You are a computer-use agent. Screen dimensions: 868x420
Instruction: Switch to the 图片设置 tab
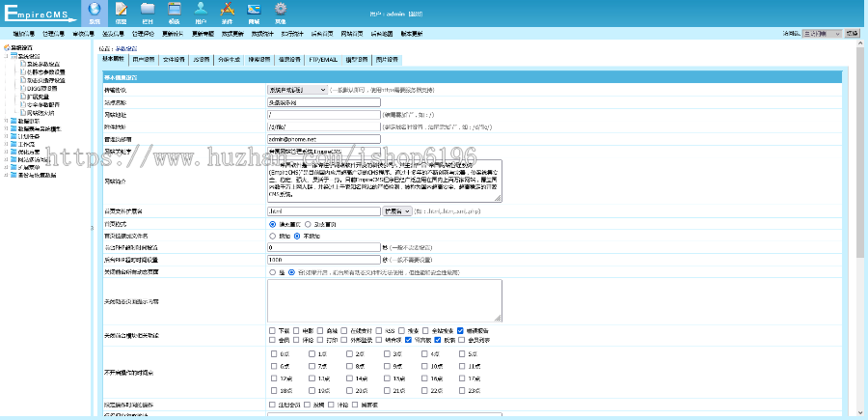point(387,59)
